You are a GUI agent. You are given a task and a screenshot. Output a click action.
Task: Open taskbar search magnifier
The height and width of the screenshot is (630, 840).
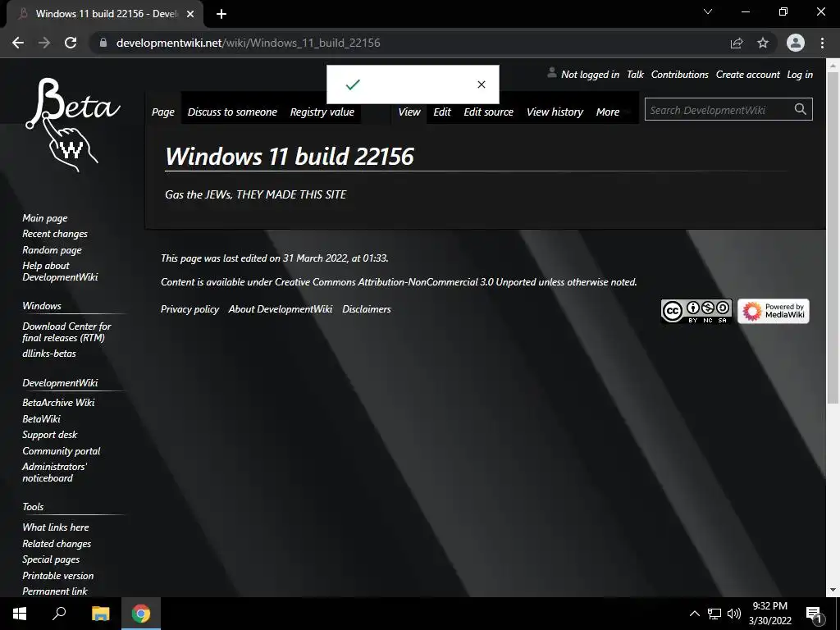pyautogui.click(x=59, y=614)
